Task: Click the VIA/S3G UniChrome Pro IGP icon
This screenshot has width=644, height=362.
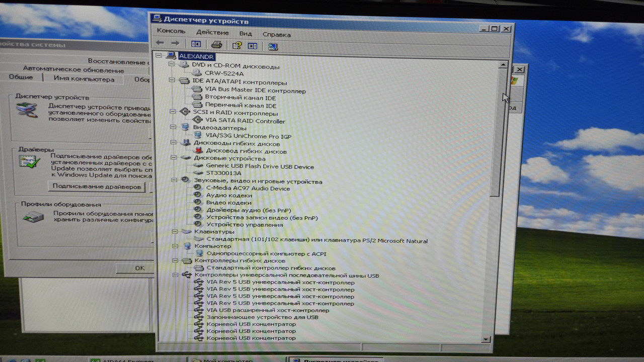Action: [x=198, y=135]
